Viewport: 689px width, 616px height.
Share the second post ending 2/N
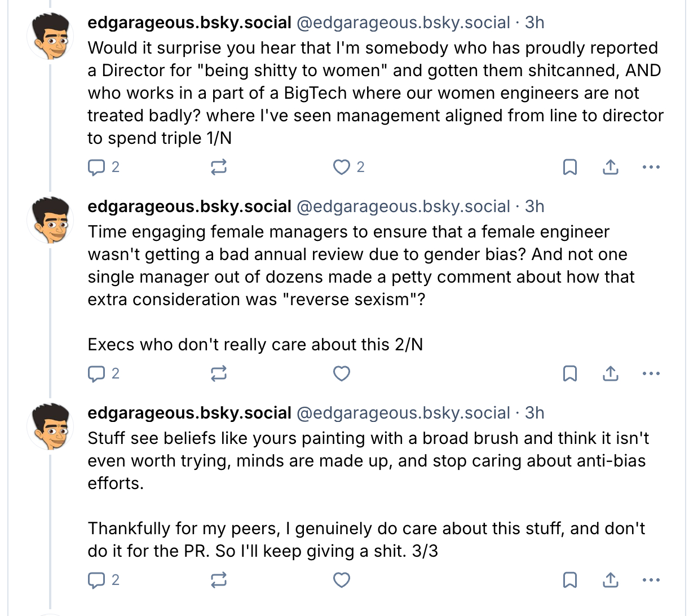coord(611,373)
